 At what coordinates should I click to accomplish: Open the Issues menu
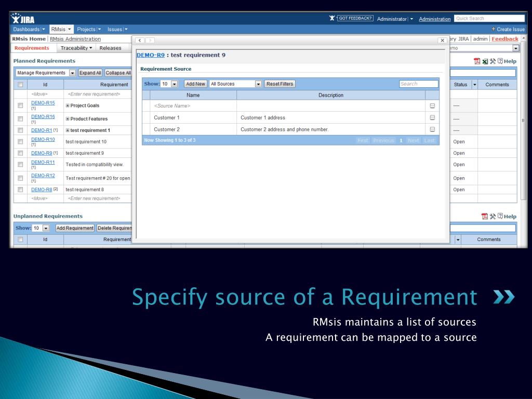(x=117, y=30)
